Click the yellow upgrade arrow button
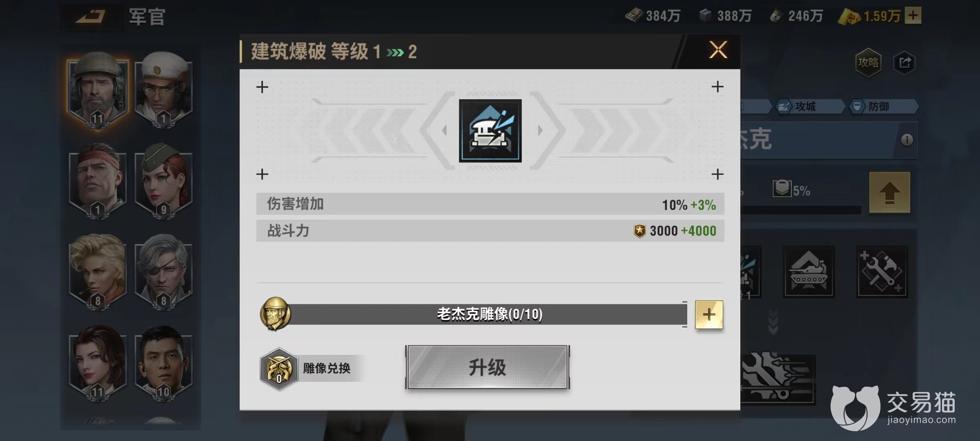This screenshot has height=441, width=980. [x=890, y=192]
